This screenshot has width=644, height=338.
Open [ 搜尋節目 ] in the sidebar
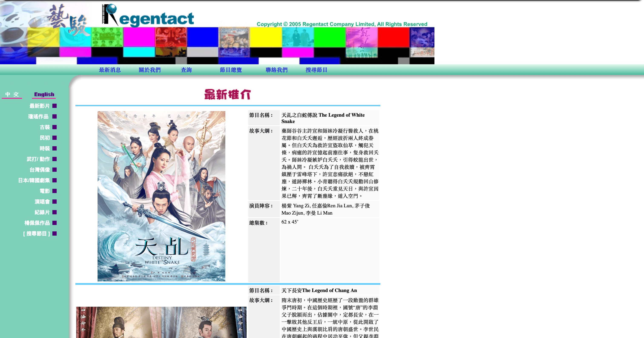(36, 233)
